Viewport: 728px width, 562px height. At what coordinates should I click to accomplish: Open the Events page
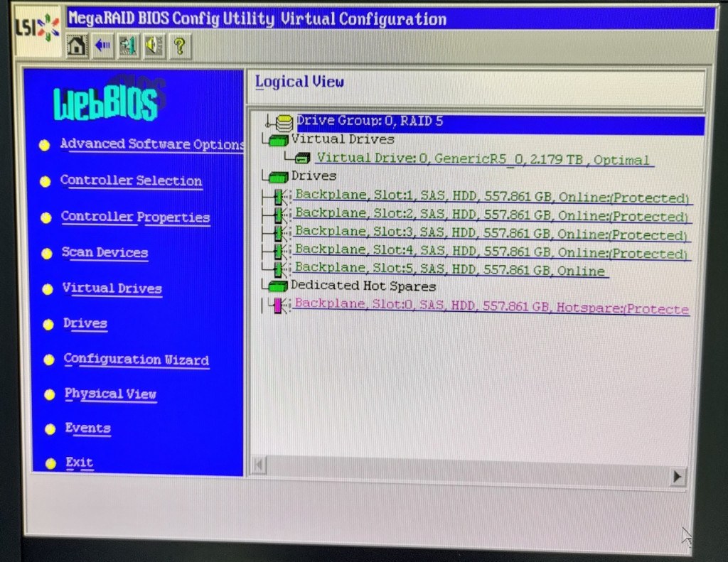click(87, 428)
